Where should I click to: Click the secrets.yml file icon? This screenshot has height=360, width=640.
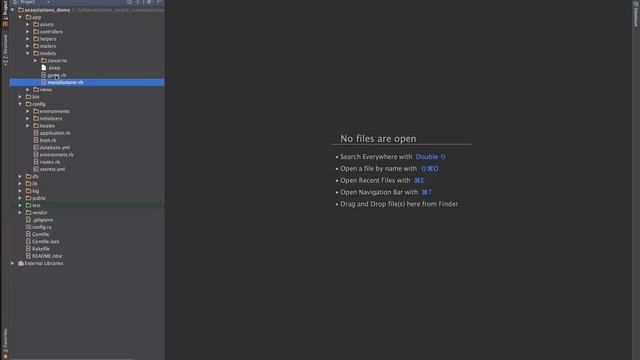(36, 169)
